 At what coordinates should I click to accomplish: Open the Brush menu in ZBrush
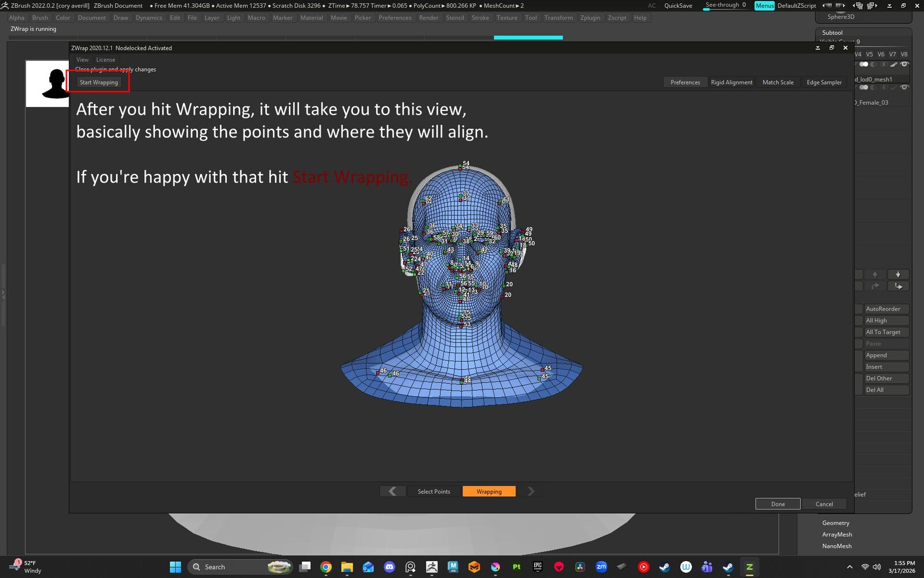pos(40,18)
